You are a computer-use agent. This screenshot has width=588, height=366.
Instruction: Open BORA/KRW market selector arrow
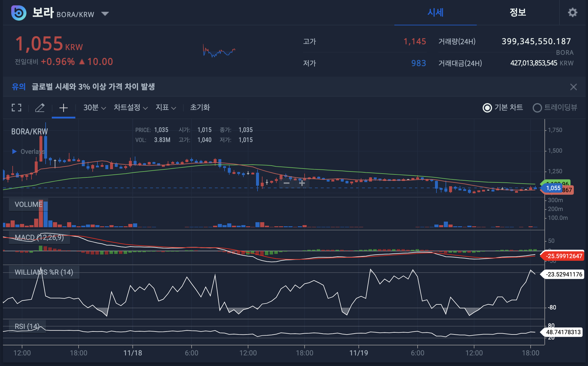tap(105, 14)
